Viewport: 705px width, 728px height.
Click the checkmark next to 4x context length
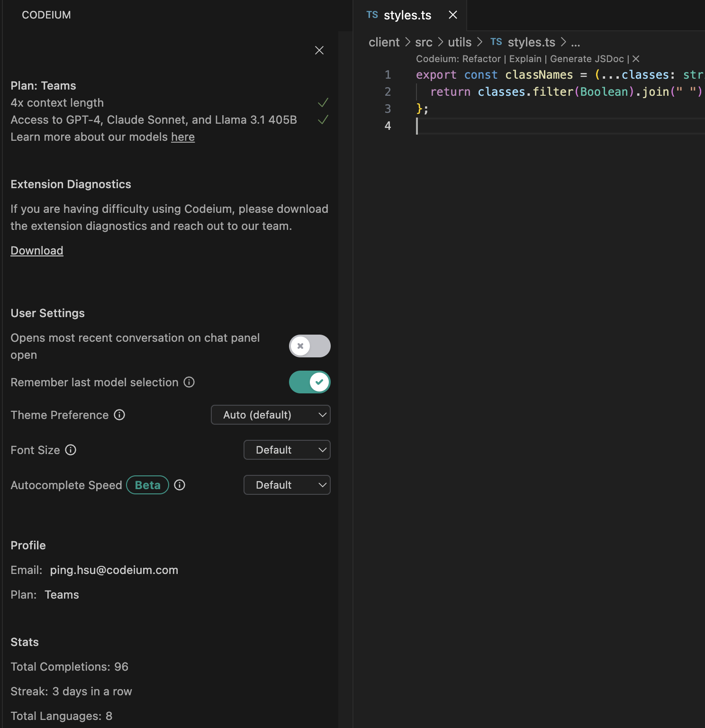pyautogui.click(x=323, y=102)
